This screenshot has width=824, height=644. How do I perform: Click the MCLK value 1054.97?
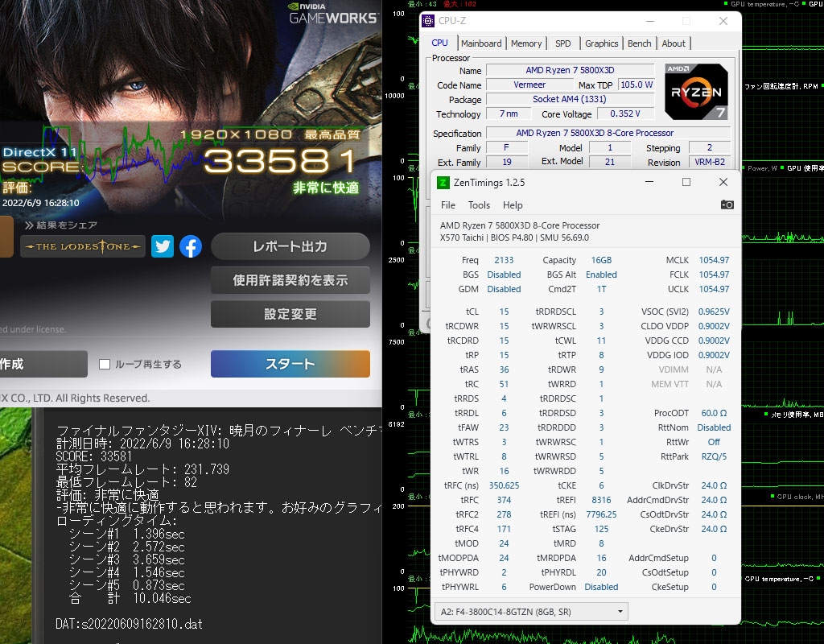[x=714, y=260]
